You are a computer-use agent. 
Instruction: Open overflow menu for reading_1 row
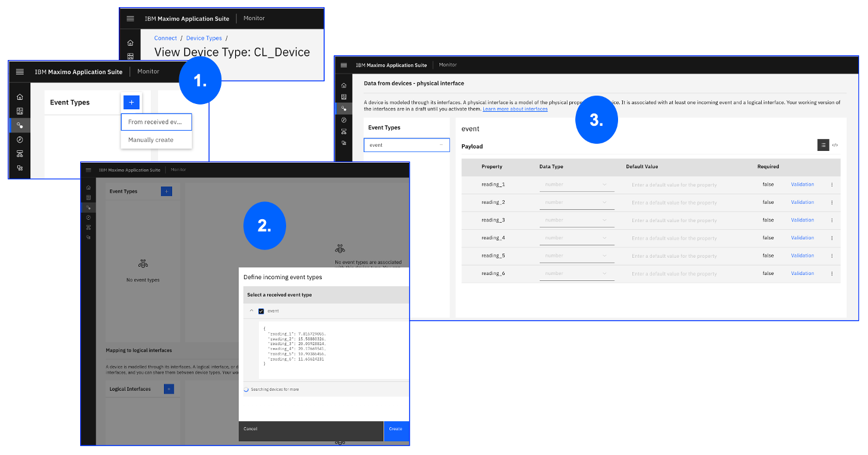[832, 185]
